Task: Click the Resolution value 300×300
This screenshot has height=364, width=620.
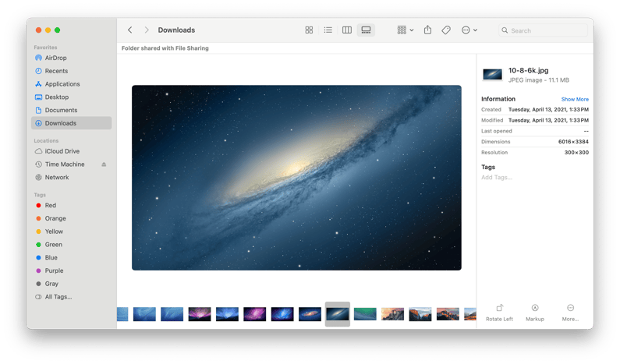Action: (x=576, y=152)
